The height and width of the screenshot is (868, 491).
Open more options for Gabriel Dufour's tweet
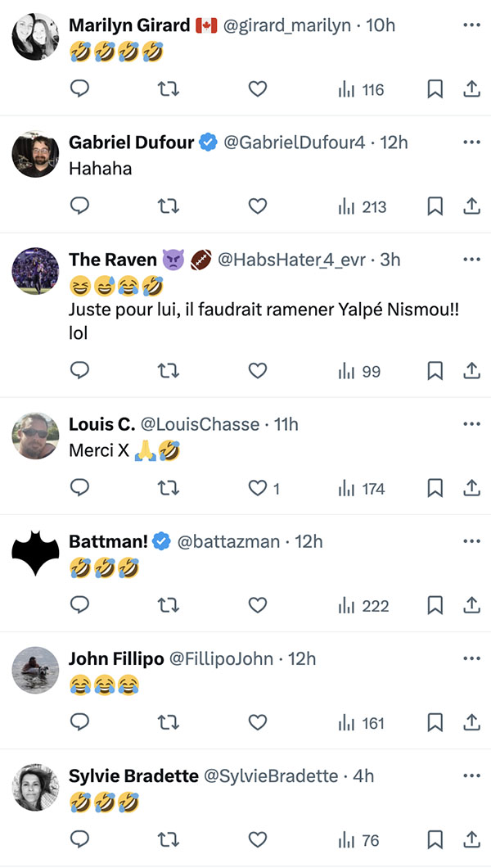point(471,142)
